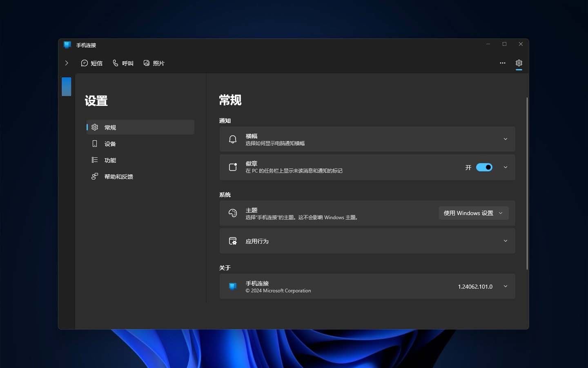This screenshot has width=588, height=368.
Task: Click the 应用行为 window gear icon
Action: click(233, 241)
